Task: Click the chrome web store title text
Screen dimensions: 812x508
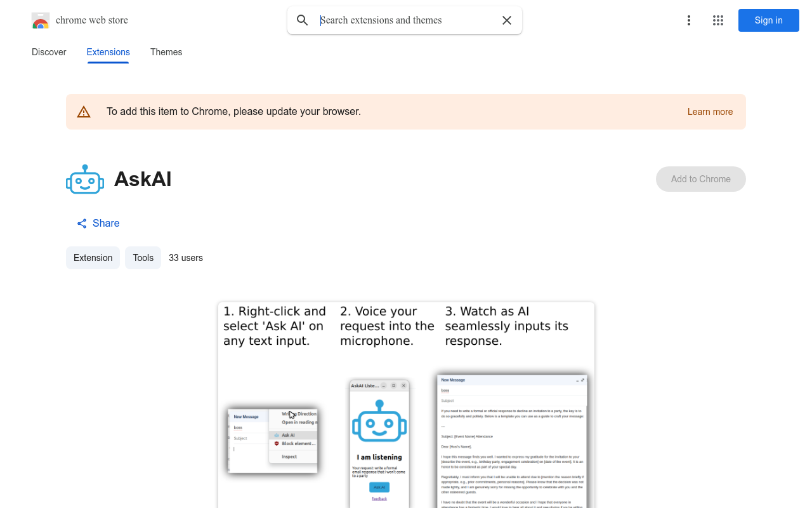Action: click(92, 20)
